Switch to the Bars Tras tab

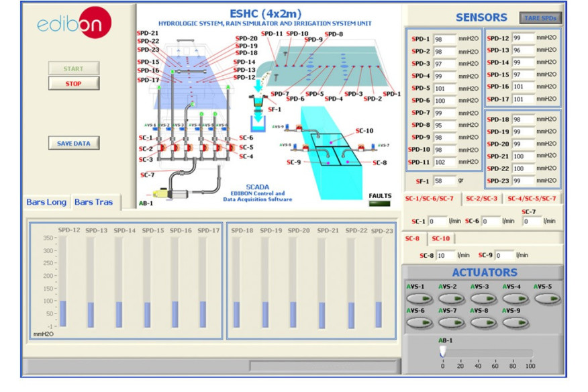coord(94,202)
